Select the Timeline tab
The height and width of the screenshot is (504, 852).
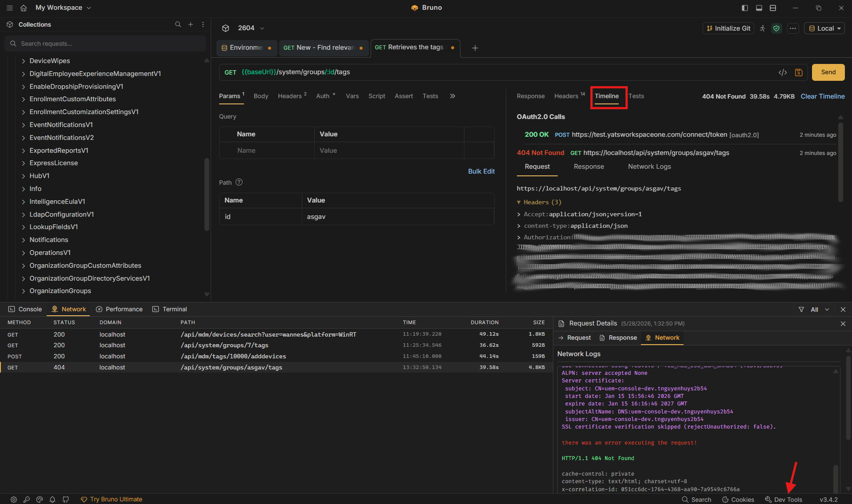point(607,96)
